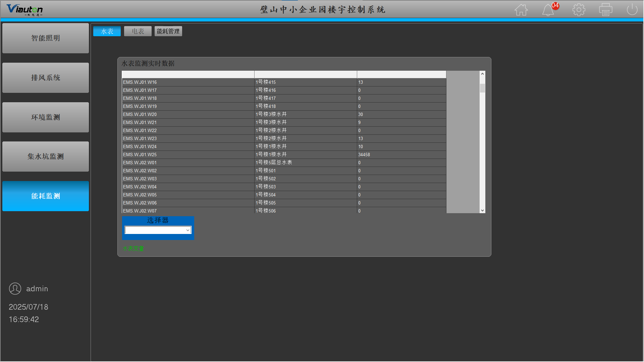Image resolution: width=644 pixels, height=362 pixels.
Task: Select the 水表 tab
Action: [x=107, y=31]
